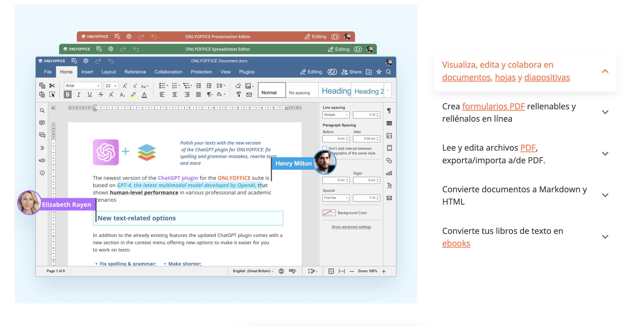Switch to the Collaboration tab
Viewport: 644px width, 326px height.
click(x=168, y=72)
